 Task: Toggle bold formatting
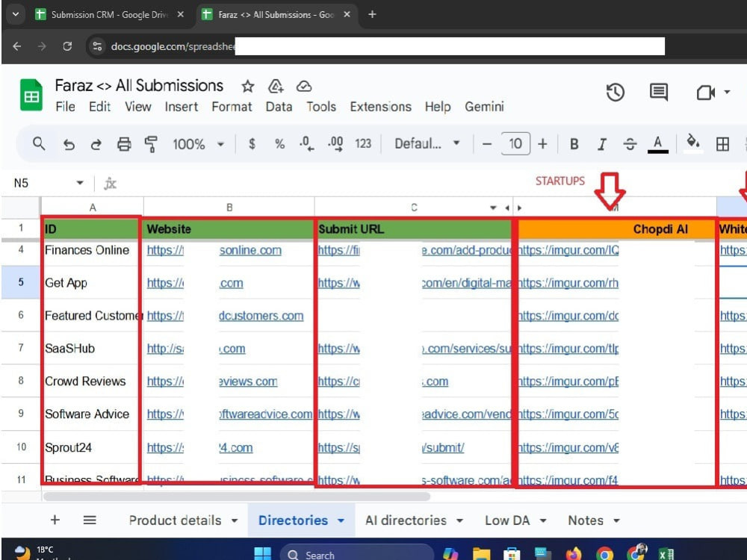pos(574,144)
